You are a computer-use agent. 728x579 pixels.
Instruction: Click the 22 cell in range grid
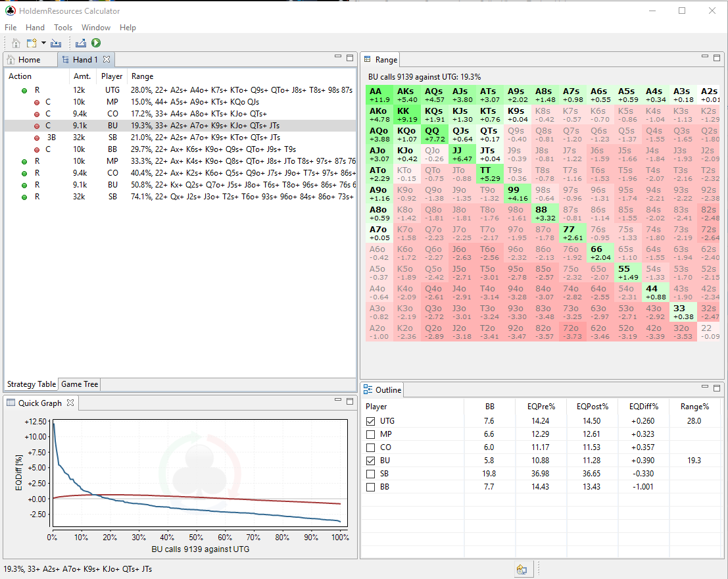710,332
